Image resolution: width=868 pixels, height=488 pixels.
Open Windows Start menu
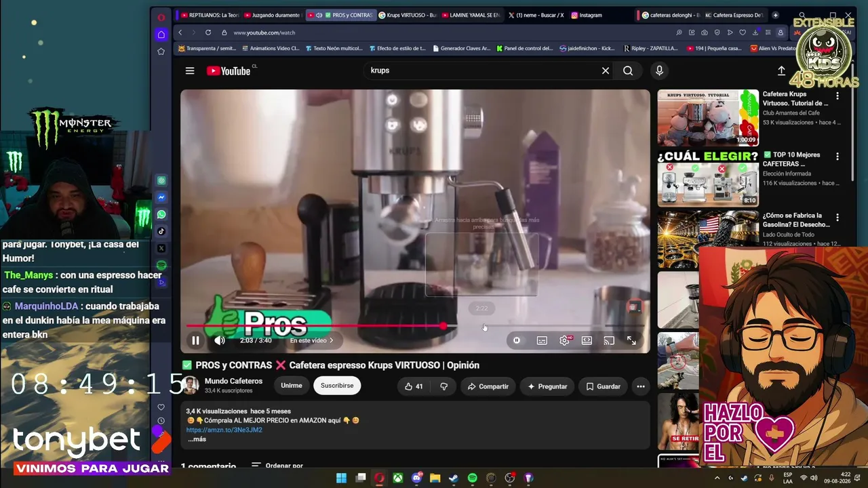[x=342, y=478]
